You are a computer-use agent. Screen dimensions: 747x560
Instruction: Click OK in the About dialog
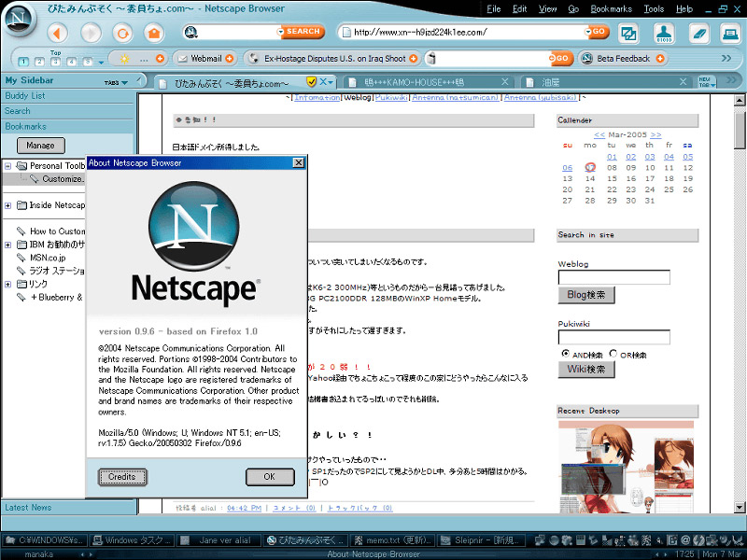(270, 477)
